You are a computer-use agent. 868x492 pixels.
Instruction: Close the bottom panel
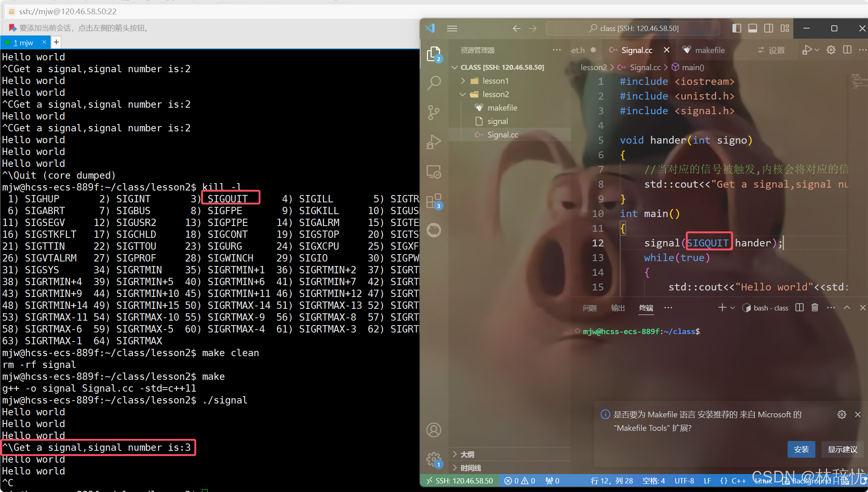click(x=863, y=308)
